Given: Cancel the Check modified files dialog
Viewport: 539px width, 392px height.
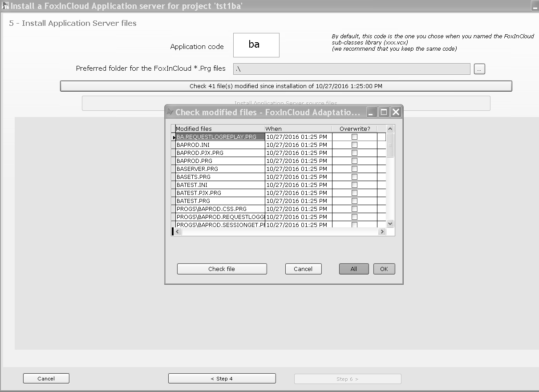Looking at the screenshot, I should [303, 269].
